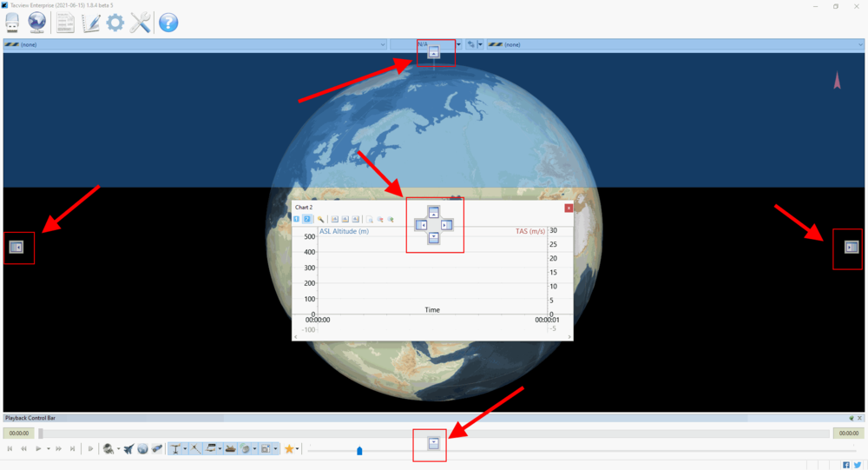Image resolution: width=868 pixels, height=470 pixels.
Task: Click the notepad with pen edit icon
Action: (90, 23)
